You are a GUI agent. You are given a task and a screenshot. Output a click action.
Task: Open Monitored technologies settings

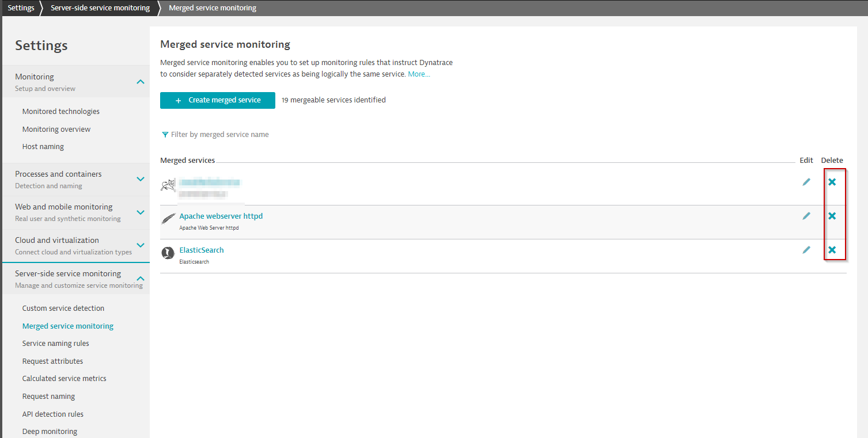pos(61,112)
